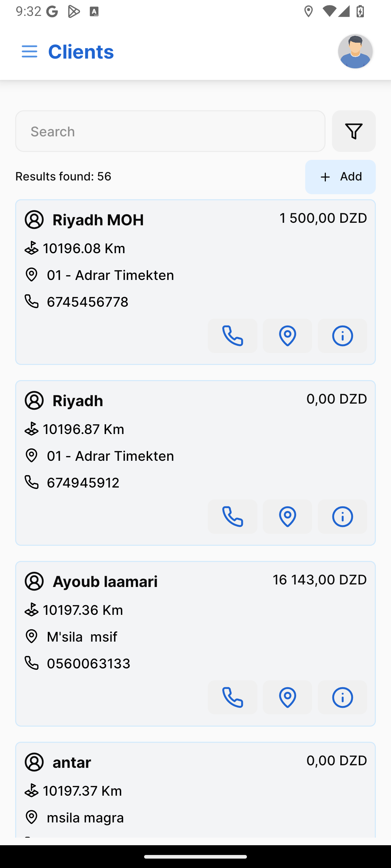Select the Riyadh MOH client name
This screenshot has width=391, height=868.
(x=98, y=220)
